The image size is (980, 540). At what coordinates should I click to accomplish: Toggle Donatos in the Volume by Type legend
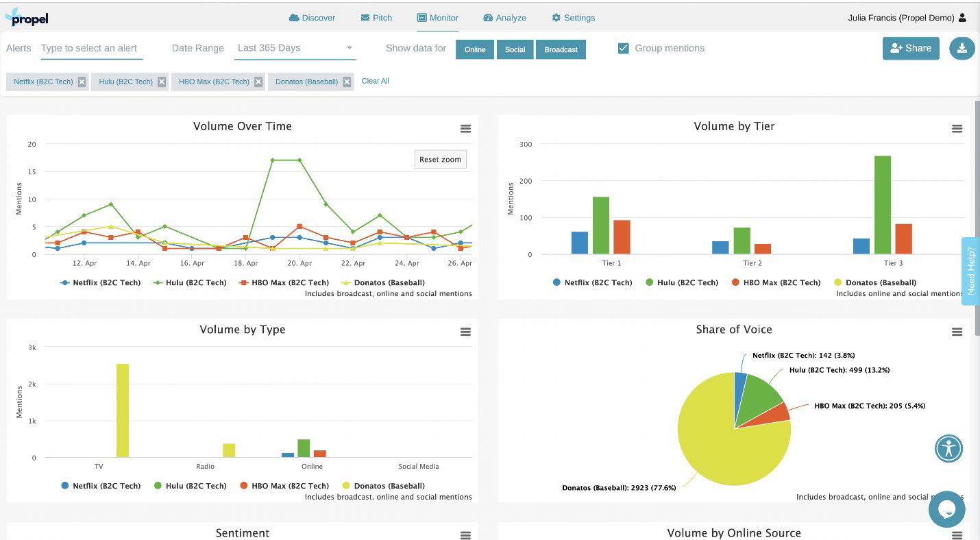click(x=383, y=486)
